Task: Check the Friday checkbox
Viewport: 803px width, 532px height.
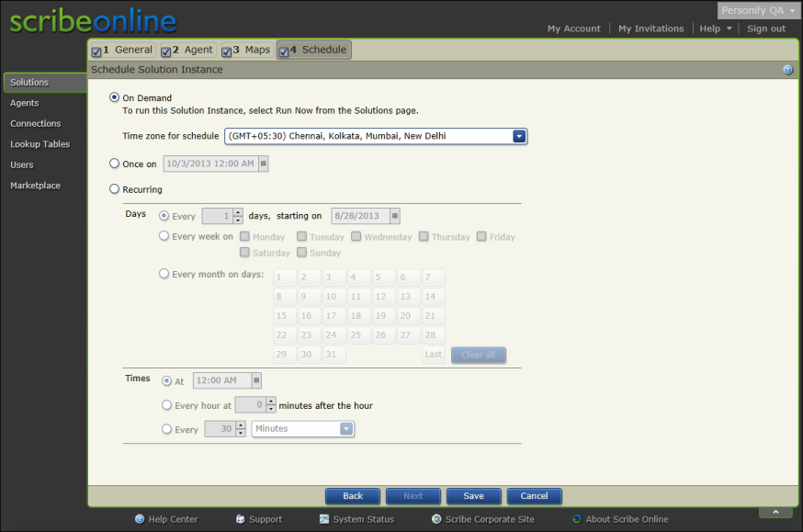Action: [481, 236]
